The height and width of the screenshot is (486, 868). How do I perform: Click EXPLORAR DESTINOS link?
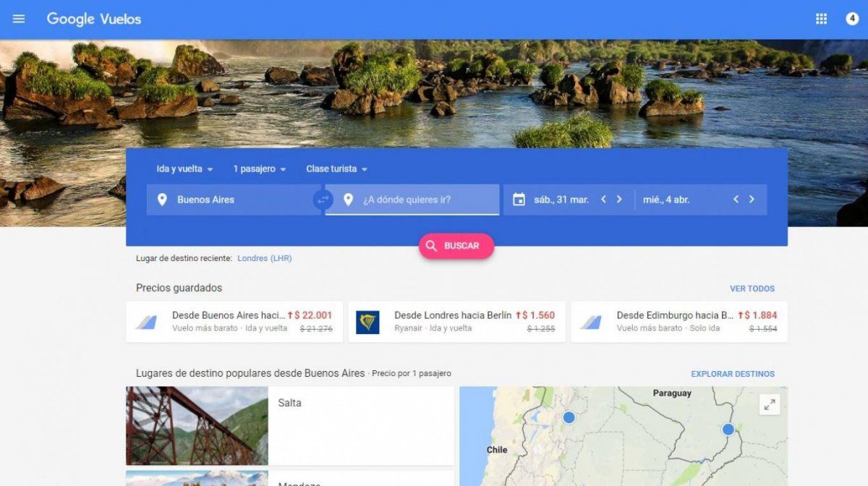733,374
